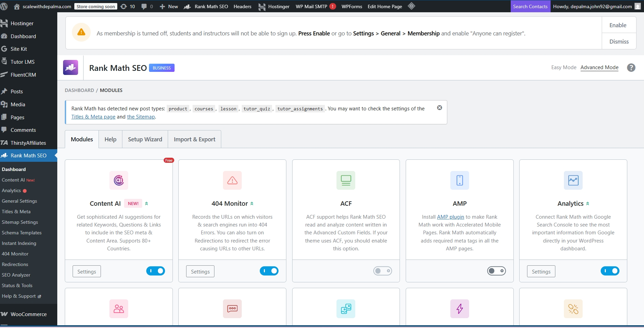The width and height of the screenshot is (644, 328).
Task: Open the Content AI module icon
Action: point(118,180)
